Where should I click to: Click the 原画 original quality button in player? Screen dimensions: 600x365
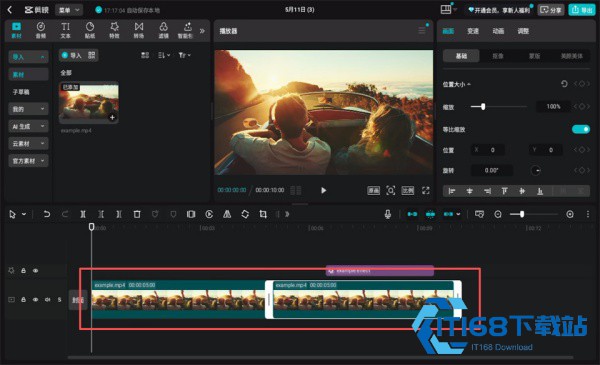pyautogui.click(x=373, y=190)
